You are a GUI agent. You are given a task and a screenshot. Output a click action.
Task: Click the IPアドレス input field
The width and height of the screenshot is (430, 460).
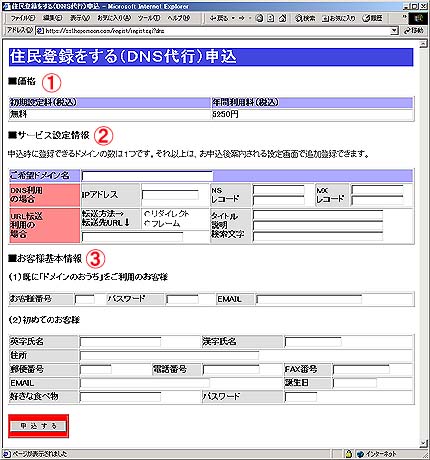[x=170, y=195]
